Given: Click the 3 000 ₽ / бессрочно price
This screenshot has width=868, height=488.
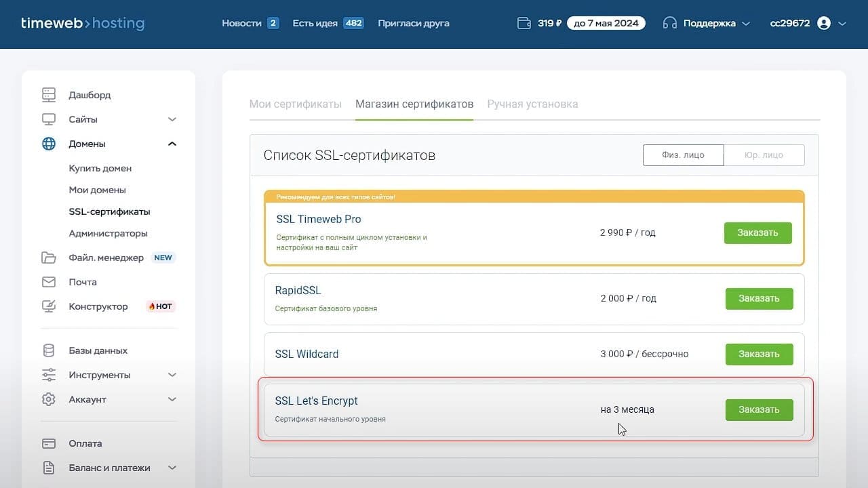Looking at the screenshot, I should click(644, 354).
